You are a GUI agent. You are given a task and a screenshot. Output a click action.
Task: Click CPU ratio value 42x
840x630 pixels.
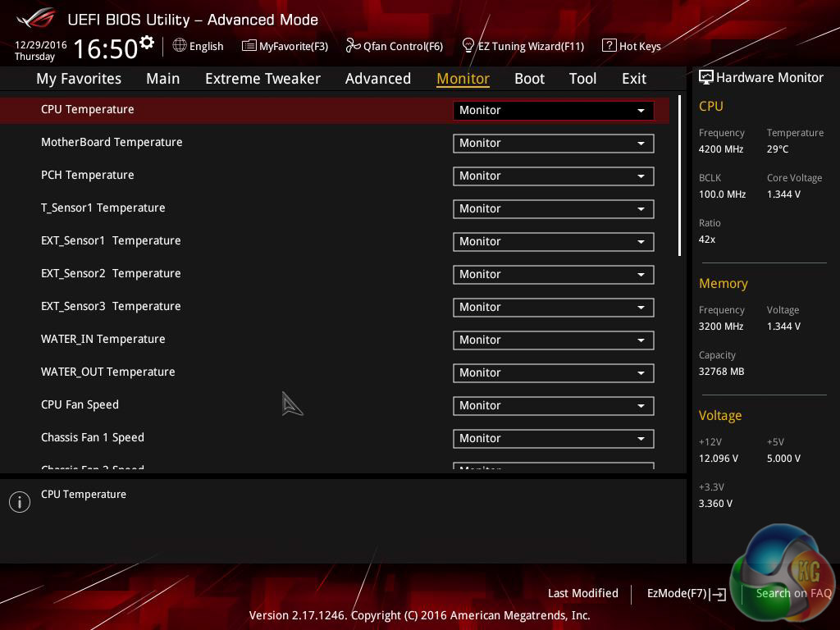706,240
